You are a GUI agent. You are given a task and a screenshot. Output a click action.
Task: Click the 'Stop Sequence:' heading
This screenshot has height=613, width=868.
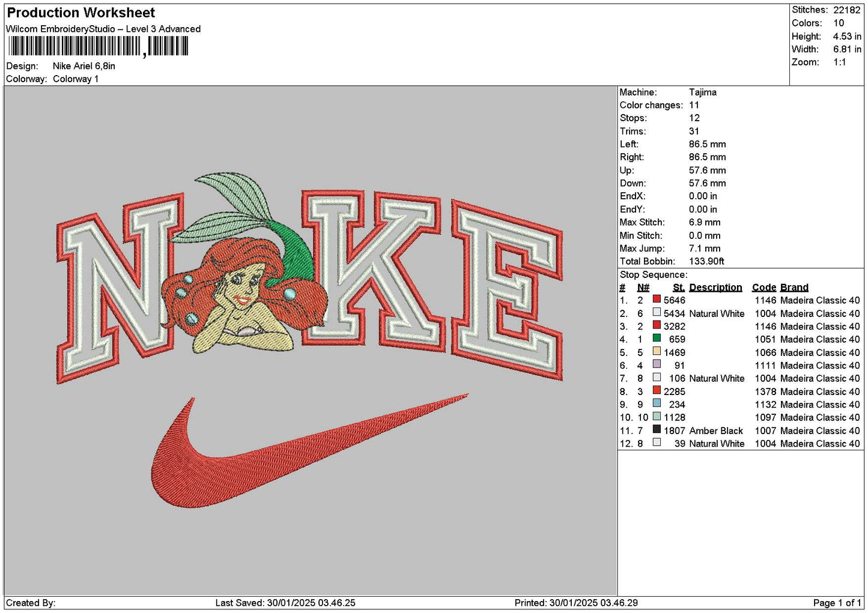tap(654, 275)
